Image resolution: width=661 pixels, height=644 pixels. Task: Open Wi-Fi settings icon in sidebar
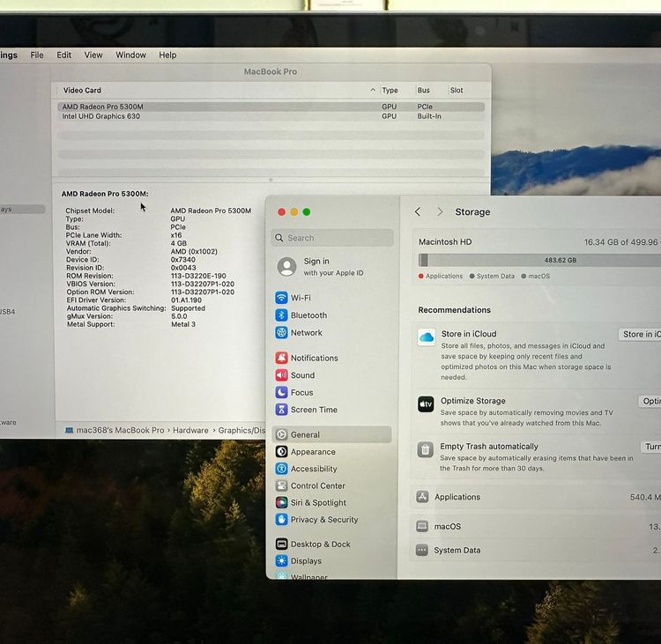281,298
